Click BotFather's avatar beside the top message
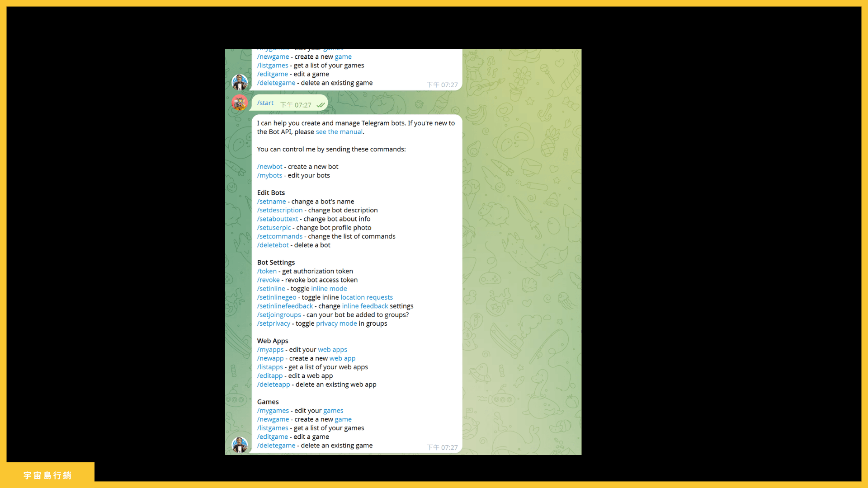This screenshot has width=868, height=488. 240,82
